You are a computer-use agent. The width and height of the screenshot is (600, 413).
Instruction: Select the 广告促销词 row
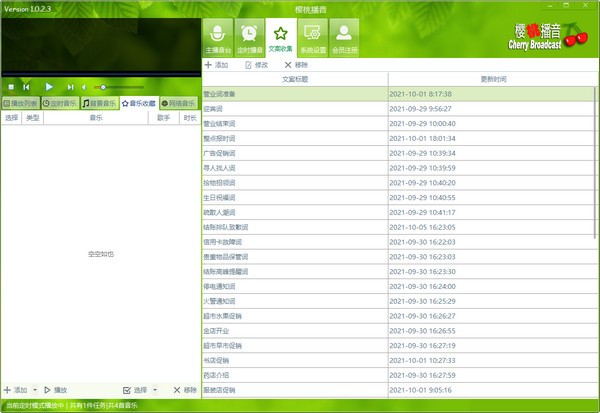[399, 153]
